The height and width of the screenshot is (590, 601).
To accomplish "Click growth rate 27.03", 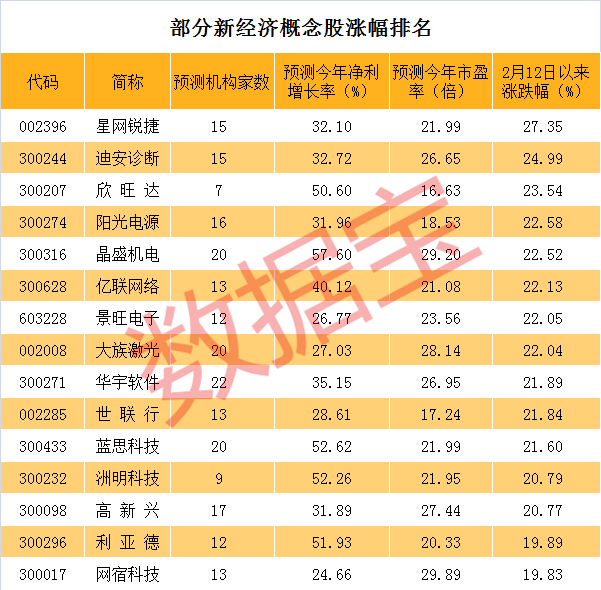I will (x=332, y=350).
